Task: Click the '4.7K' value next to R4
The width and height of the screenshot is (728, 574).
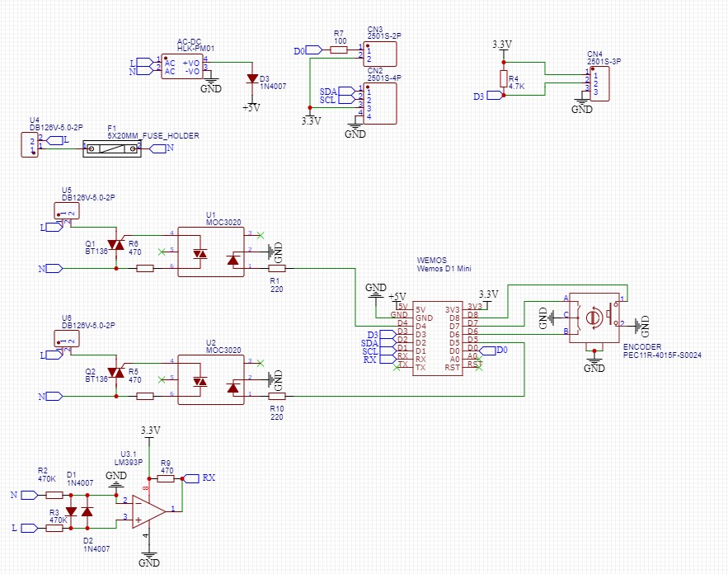Action: point(517,87)
